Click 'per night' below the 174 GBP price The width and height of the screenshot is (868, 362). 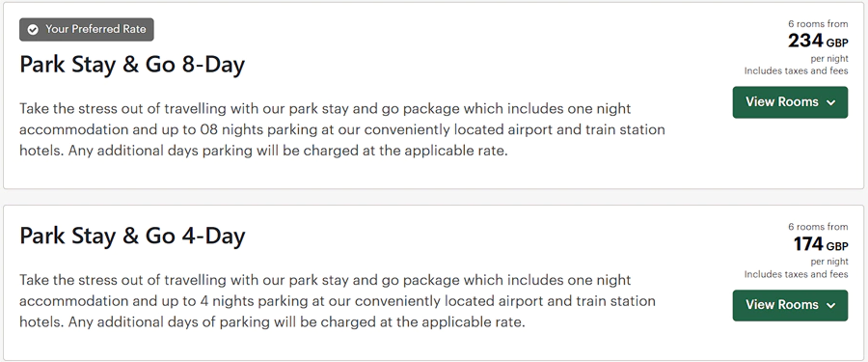coord(829,262)
